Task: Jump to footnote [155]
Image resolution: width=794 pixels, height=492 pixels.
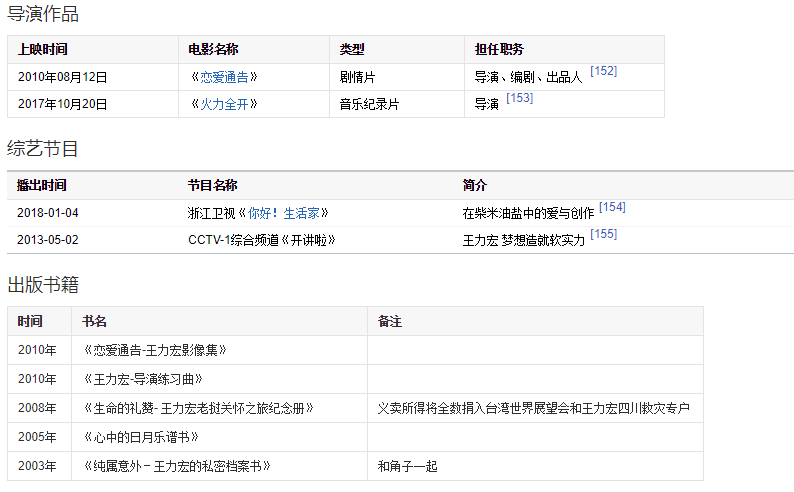Action: point(603,234)
